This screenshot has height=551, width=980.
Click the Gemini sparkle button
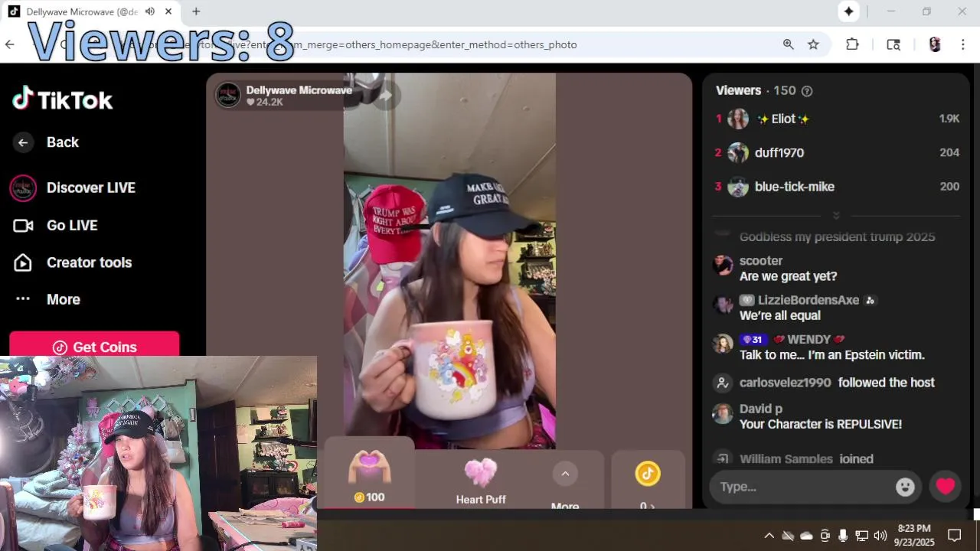(849, 11)
